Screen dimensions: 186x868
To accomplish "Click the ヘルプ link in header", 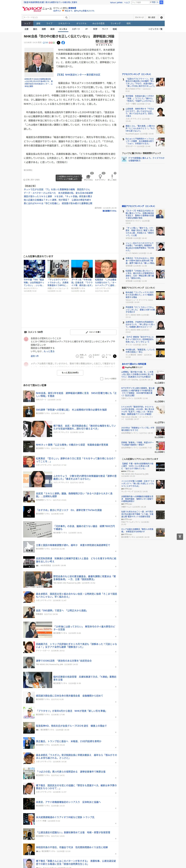I will [x=127, y=2].
